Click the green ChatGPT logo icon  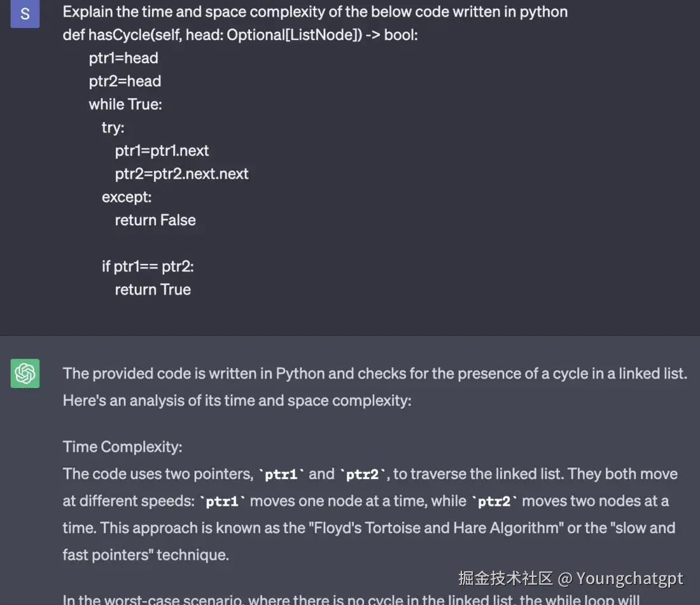click(x=25, y=373)
